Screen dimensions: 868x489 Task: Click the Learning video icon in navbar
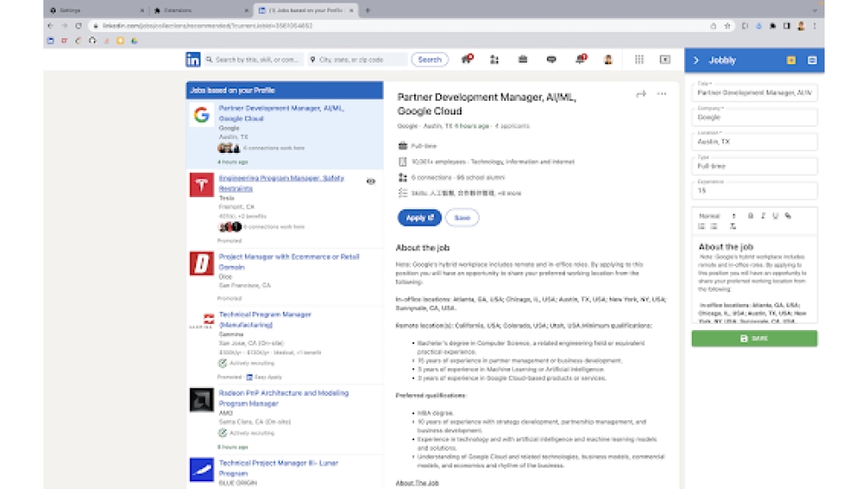tap(666, 59)
